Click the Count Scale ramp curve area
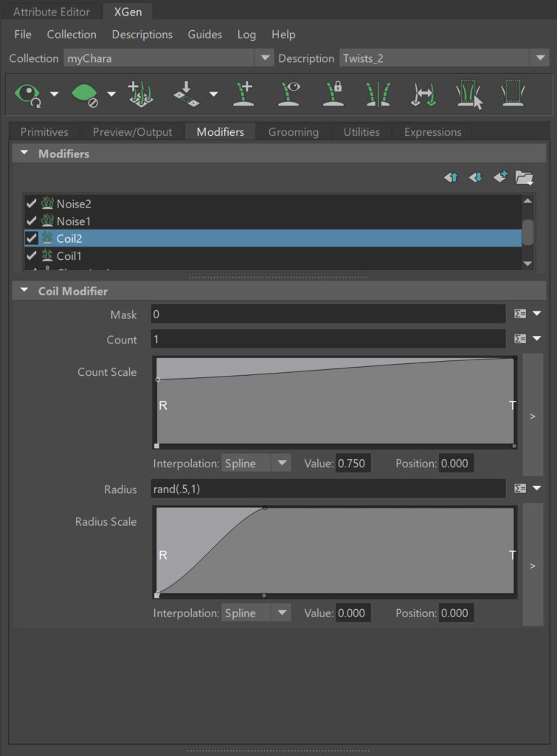 336,402
